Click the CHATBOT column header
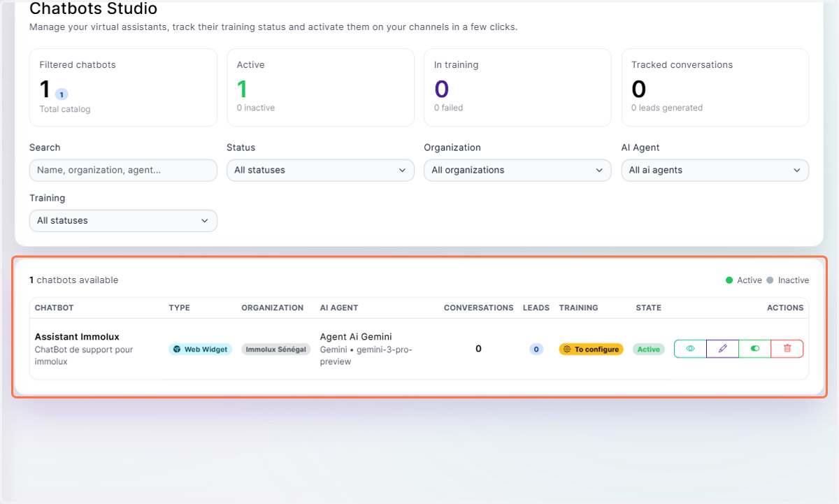The width and height of the screenshot is (839, 504). (x=54, y=308)
